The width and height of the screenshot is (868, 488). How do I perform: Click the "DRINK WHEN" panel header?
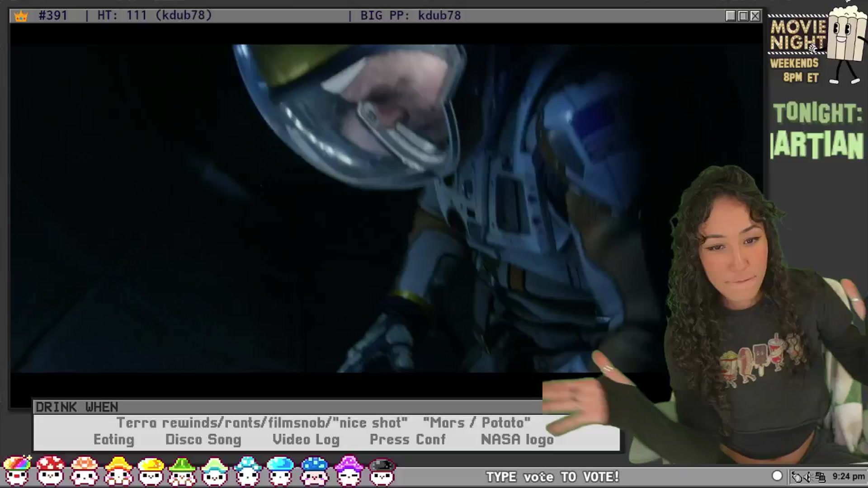tap(77, 407)
